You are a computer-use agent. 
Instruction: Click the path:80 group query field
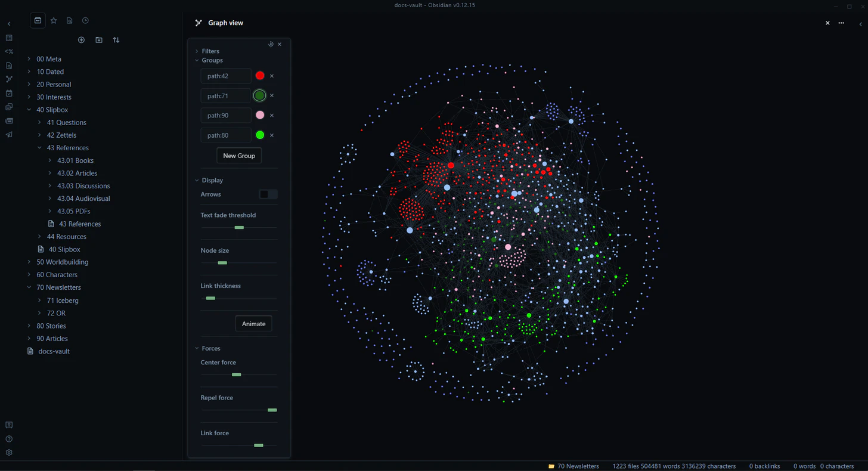pos(226,135)
